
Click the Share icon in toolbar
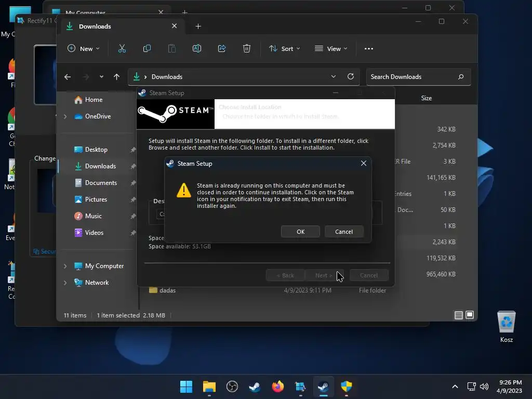click(x=222, y=48)
